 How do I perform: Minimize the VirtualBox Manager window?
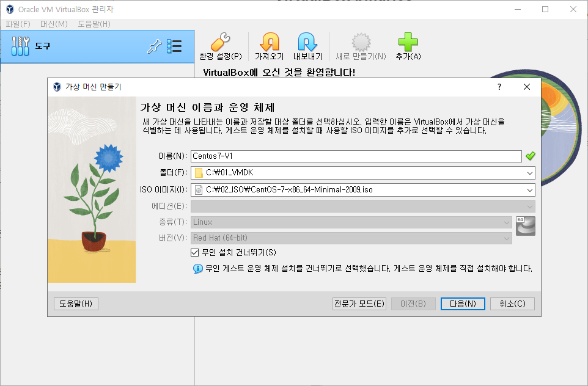[x=518, y=9]
